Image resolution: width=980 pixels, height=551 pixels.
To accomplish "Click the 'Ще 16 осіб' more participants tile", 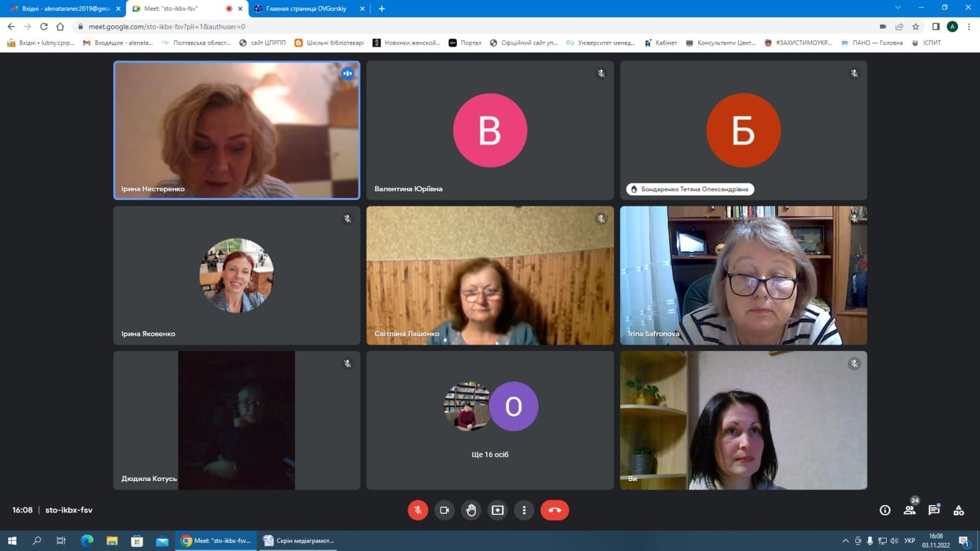I will pos(490,420).
